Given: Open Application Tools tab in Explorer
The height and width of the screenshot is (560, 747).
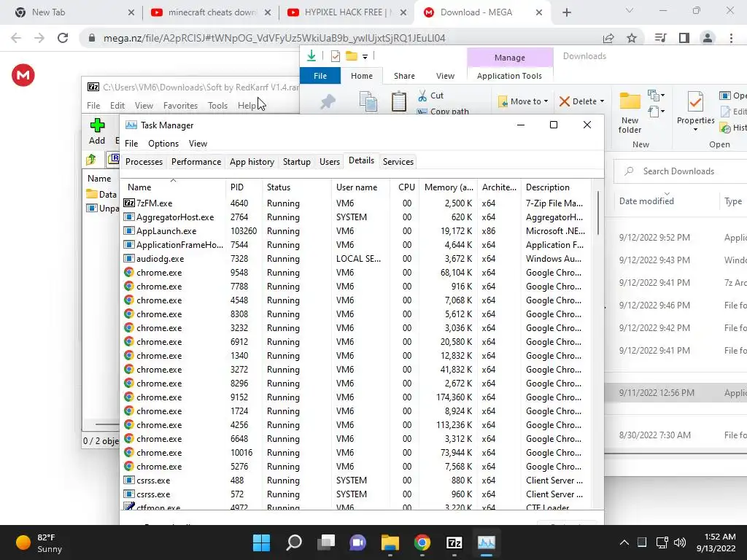Looking at the screenshot, I should pyautogui.click(x=509, y=76).
